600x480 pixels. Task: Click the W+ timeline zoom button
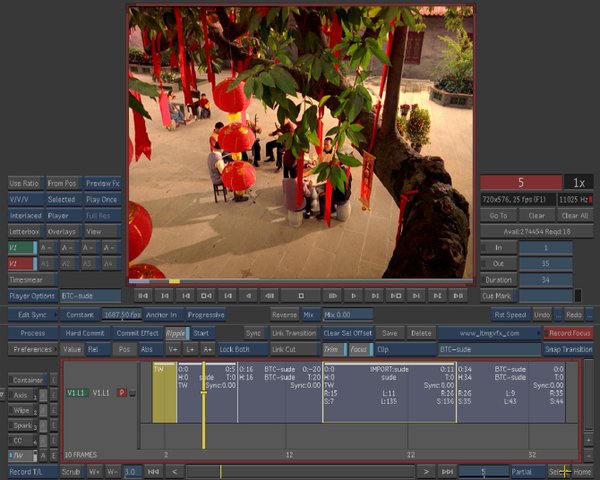[x=94, y=471]
